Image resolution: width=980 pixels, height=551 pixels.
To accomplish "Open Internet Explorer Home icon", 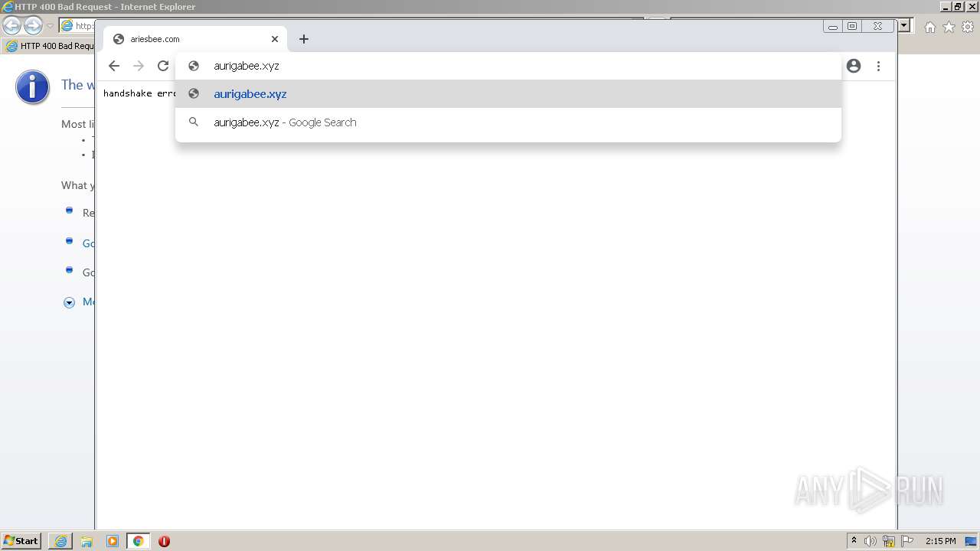I will click(929, 27).
